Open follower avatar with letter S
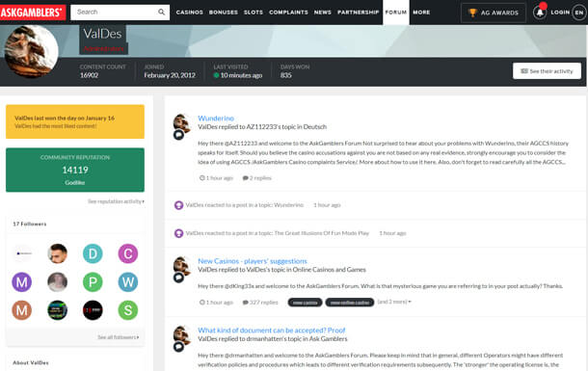Viewport: 588px width, 371px height. click(128, 310)
